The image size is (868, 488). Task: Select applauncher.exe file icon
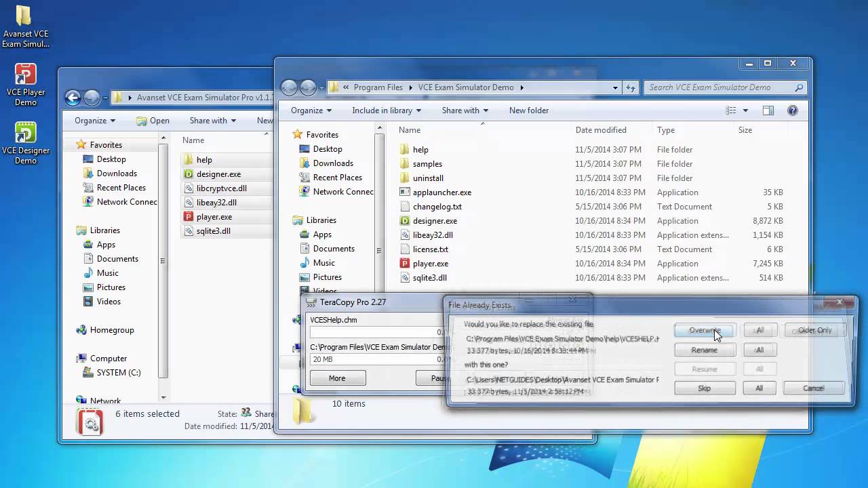coord(405,192)
